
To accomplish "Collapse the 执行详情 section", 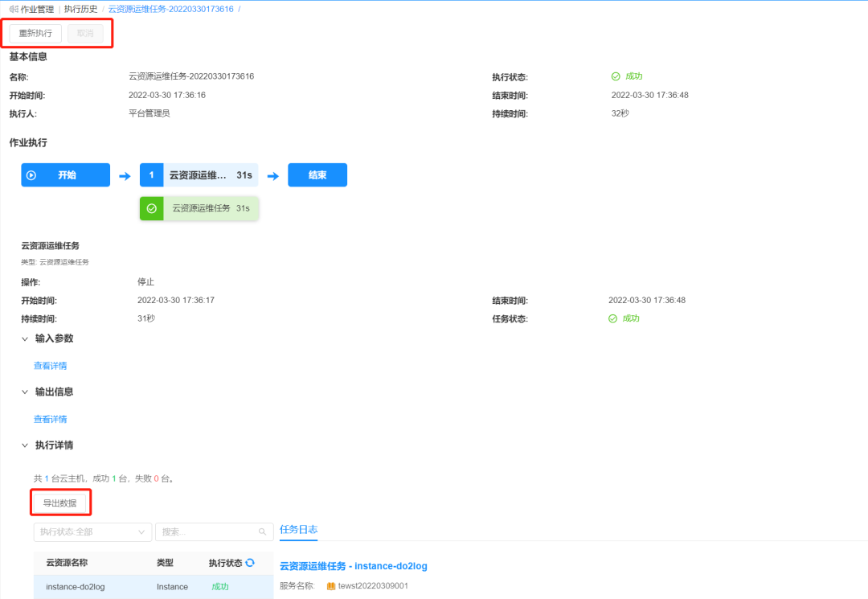I will (x=25, y=445).
